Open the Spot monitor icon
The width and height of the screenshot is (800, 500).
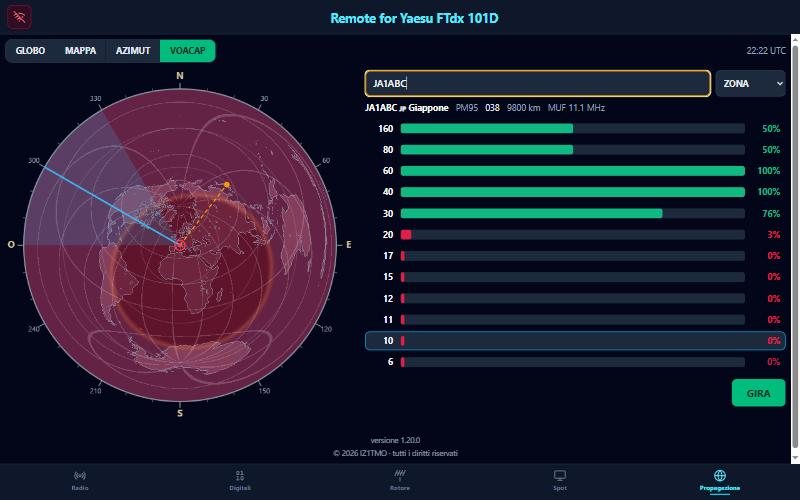coord(560,476)
